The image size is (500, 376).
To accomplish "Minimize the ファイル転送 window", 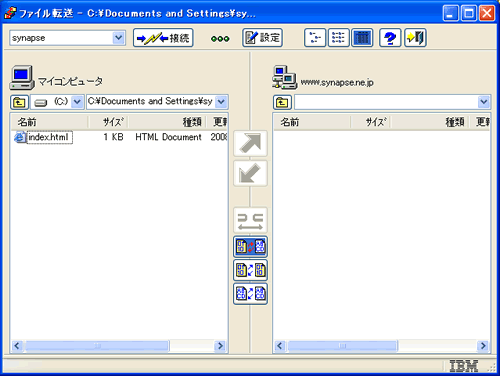I will point(451,13).
